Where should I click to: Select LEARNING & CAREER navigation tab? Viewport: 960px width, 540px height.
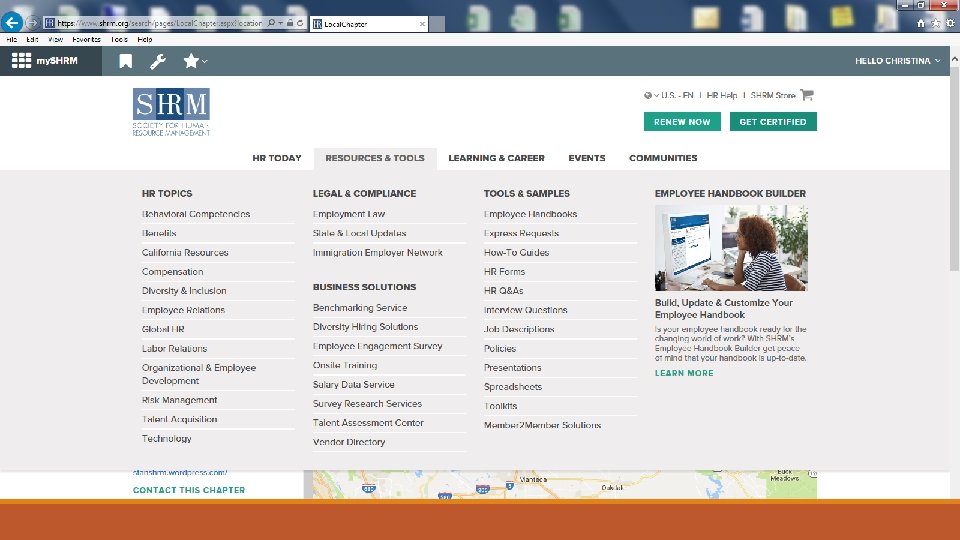[497, 158]
